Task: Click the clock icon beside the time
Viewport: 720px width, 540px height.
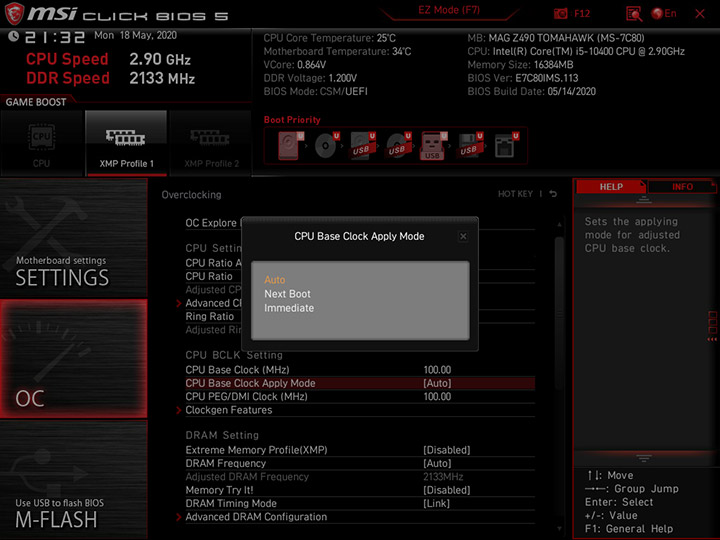Action: pyautogui.click(x=13, y=36)
